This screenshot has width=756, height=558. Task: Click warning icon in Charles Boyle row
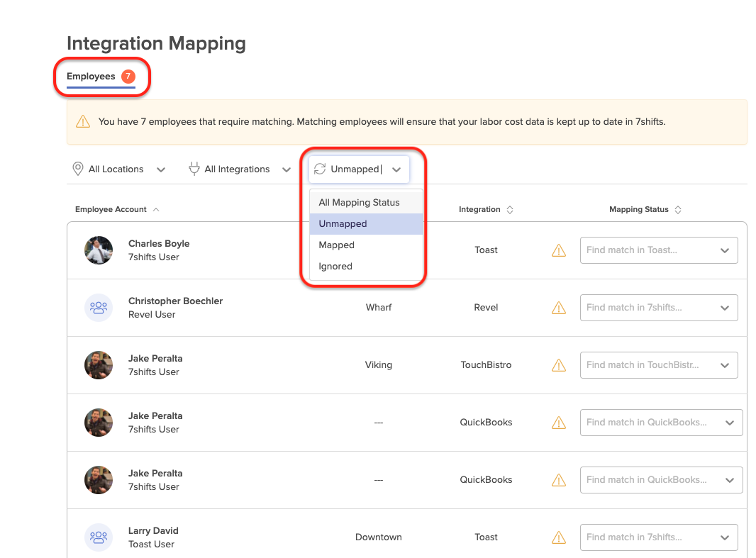(x=559, y=250)
